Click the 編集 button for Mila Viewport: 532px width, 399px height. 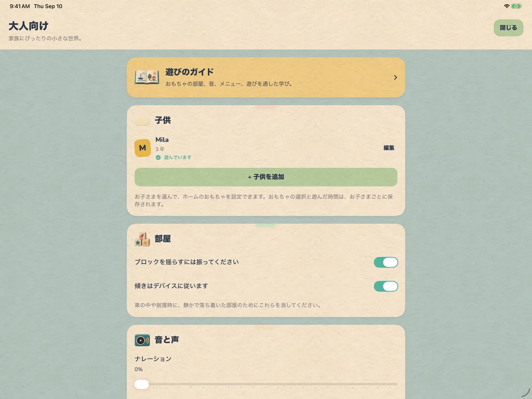pos(389,148)
